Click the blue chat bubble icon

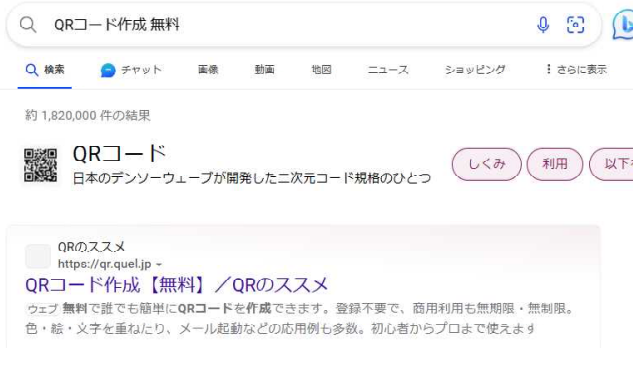click(x=108, y=70)
